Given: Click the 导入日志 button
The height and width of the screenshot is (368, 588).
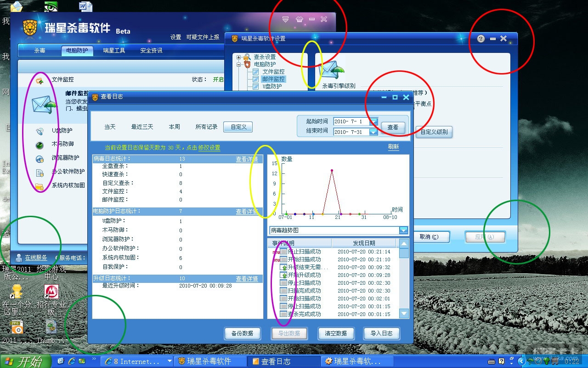Looking at the screenshot, I should tap(381, 333).
